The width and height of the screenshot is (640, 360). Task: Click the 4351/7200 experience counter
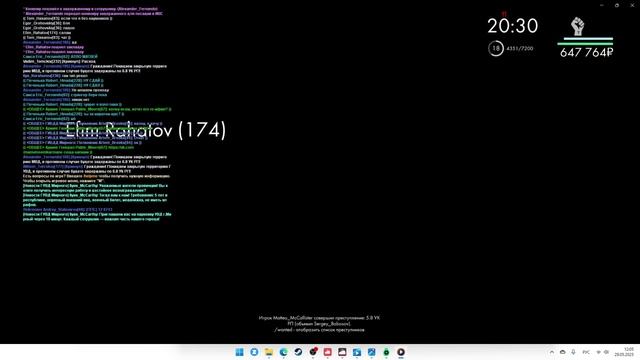coord(520,49)
